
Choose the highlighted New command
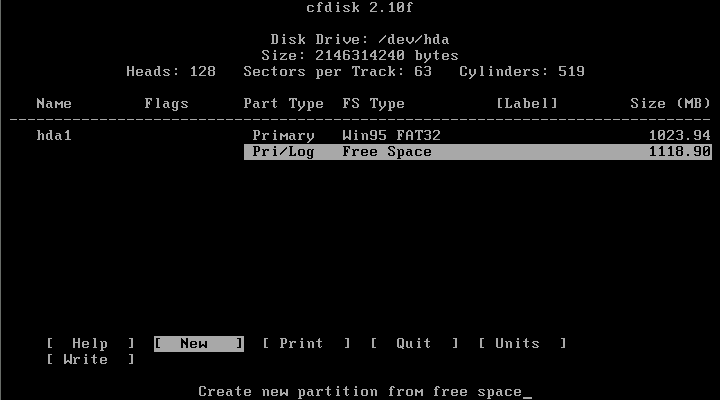coord(198,343)
